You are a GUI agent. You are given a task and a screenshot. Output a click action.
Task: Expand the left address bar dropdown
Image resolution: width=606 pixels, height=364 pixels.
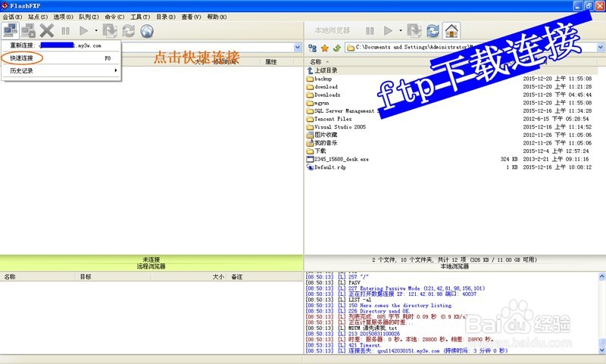point(298,48)
